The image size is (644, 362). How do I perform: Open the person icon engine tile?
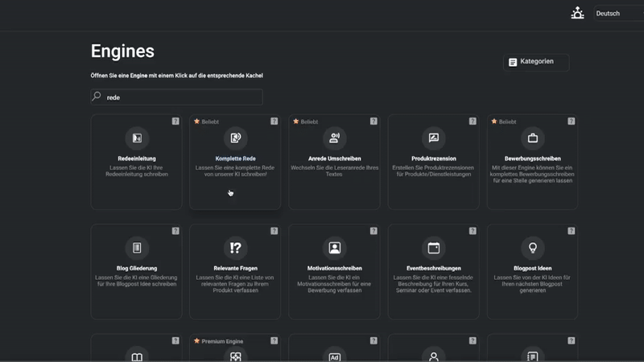[434, 356]
